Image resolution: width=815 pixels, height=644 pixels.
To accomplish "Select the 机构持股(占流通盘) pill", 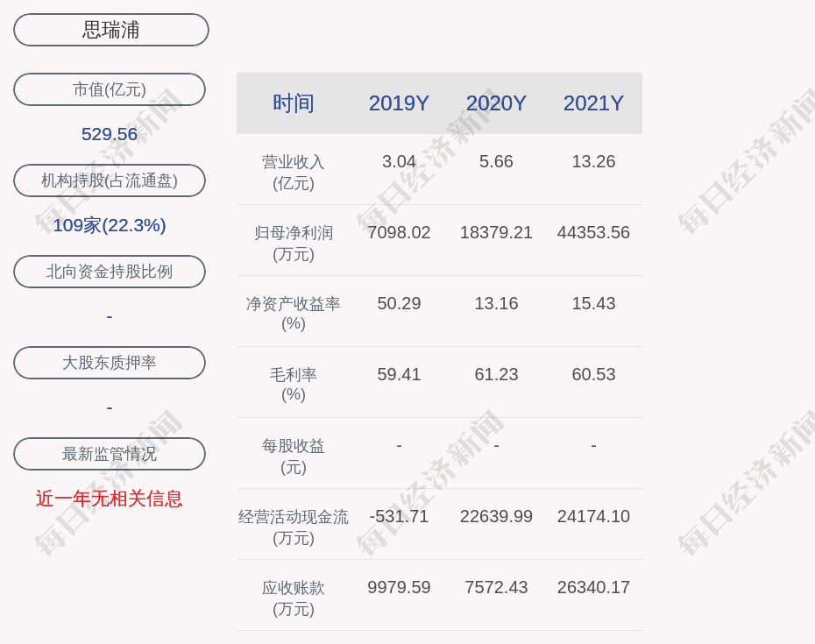I will (110, 180).
